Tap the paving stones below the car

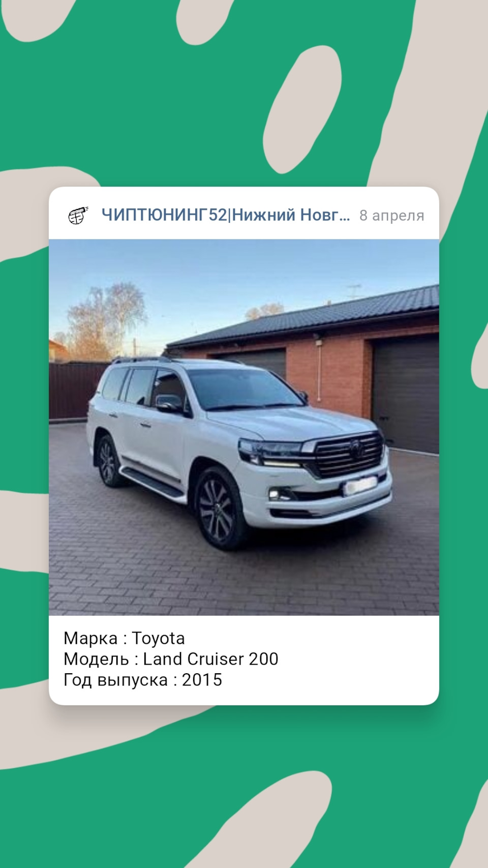244,575
